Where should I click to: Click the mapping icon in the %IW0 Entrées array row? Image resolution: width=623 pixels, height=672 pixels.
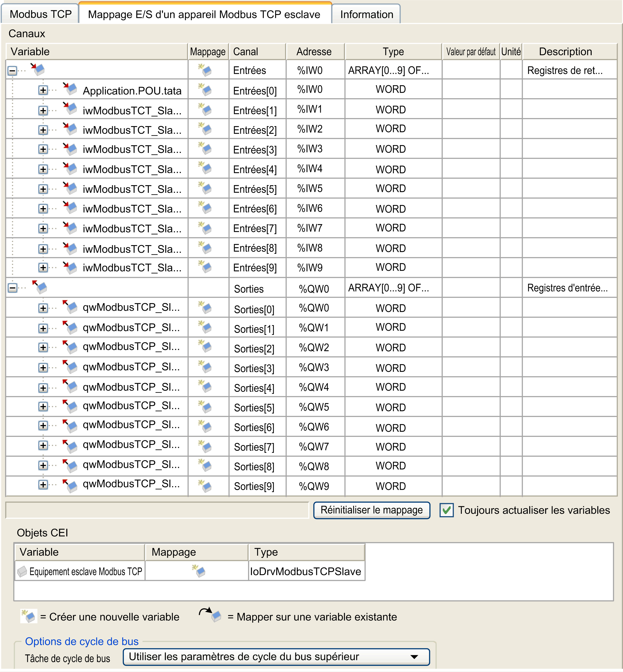pos(205,70)
